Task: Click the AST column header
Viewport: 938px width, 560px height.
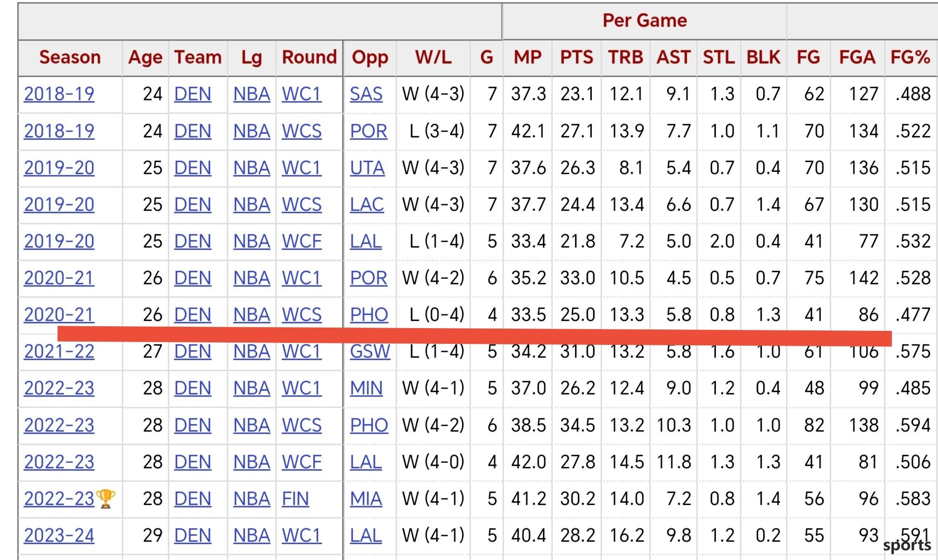Action: click(674, 57)
